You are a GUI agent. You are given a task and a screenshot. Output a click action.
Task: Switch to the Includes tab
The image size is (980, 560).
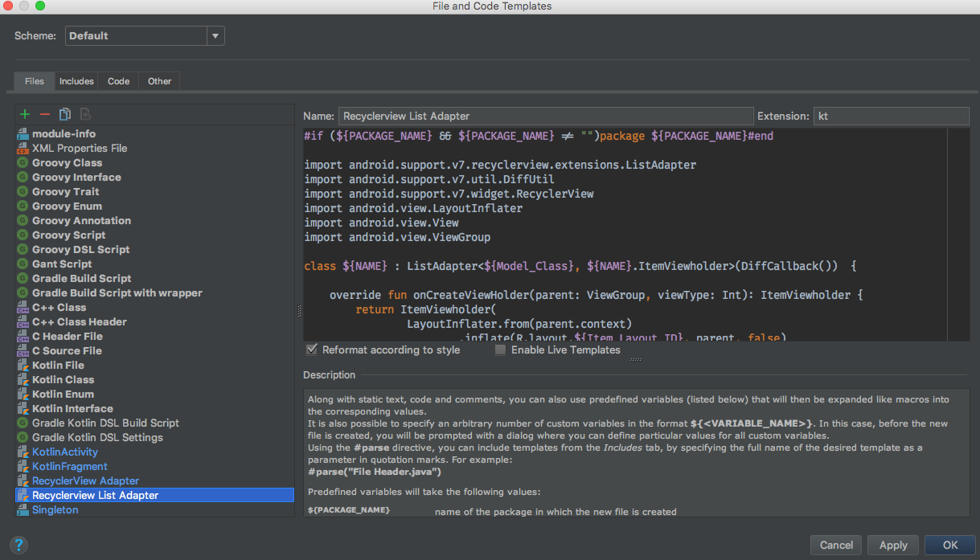pos(76,80)
